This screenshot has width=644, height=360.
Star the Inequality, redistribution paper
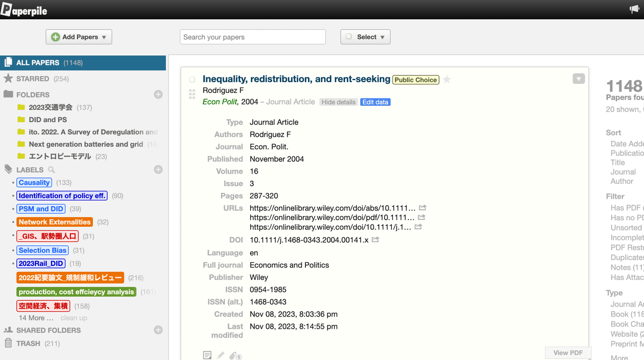(447, 80)
